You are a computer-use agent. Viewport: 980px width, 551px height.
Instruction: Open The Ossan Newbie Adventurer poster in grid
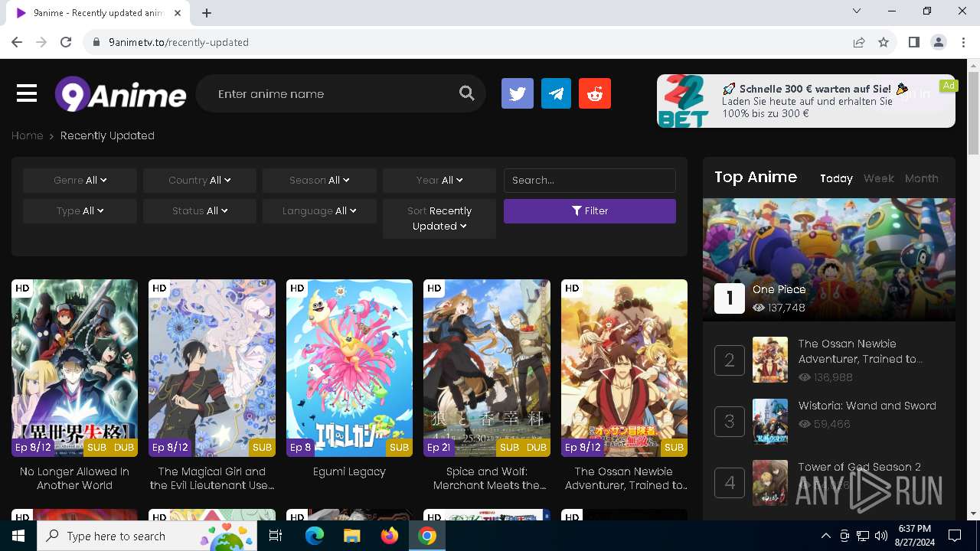pyautogui.click(x=624, y=368)
